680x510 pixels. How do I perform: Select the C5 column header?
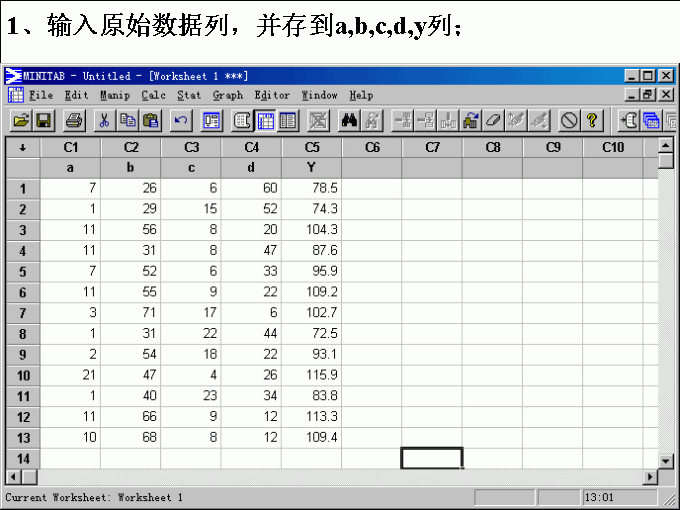pyautogui.click(x=311, y=148)
